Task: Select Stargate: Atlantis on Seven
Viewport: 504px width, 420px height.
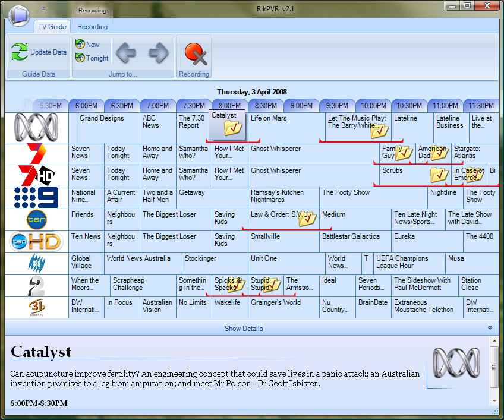Action: (x=475, y=154)
